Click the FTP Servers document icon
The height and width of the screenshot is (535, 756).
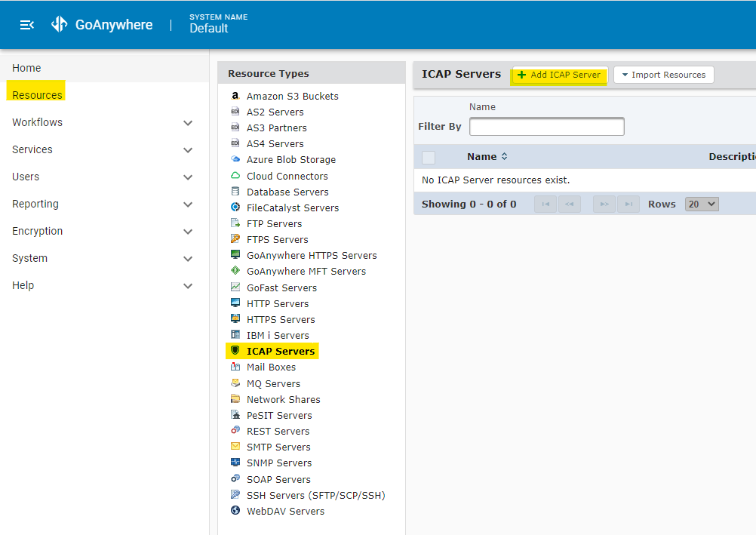pos(235,223)
